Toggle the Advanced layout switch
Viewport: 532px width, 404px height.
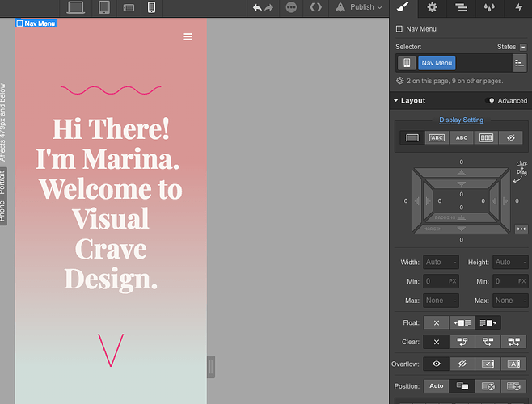point(490,100)
